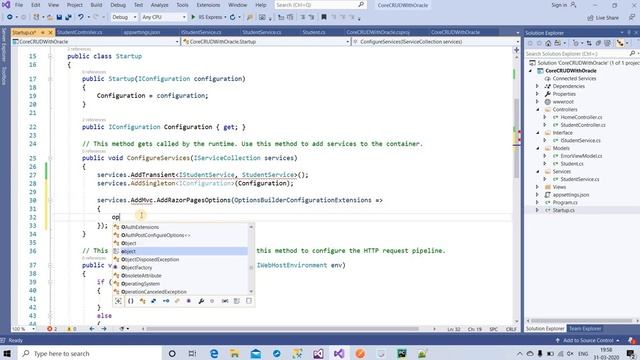Collapse the Models folder in Solution Explorer
Viewport: 640px width, 360px height.
(538, 148)
